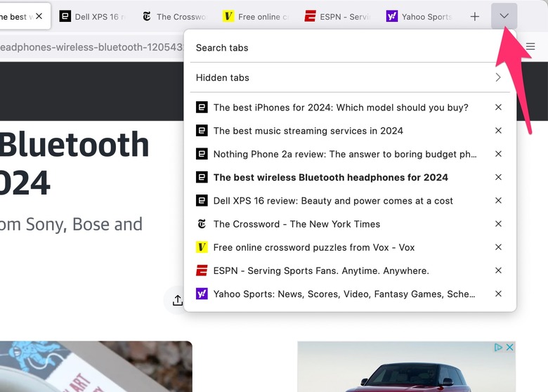Close the active 'The best w' tab
This screenshot has width=548, height=392.
39,16
